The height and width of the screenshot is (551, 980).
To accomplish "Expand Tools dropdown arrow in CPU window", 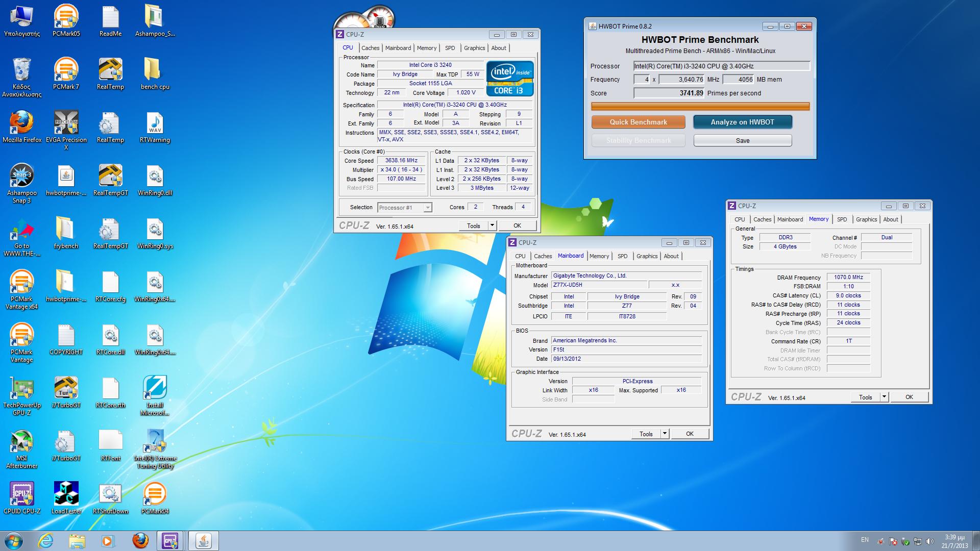I will tap(492, 226).
